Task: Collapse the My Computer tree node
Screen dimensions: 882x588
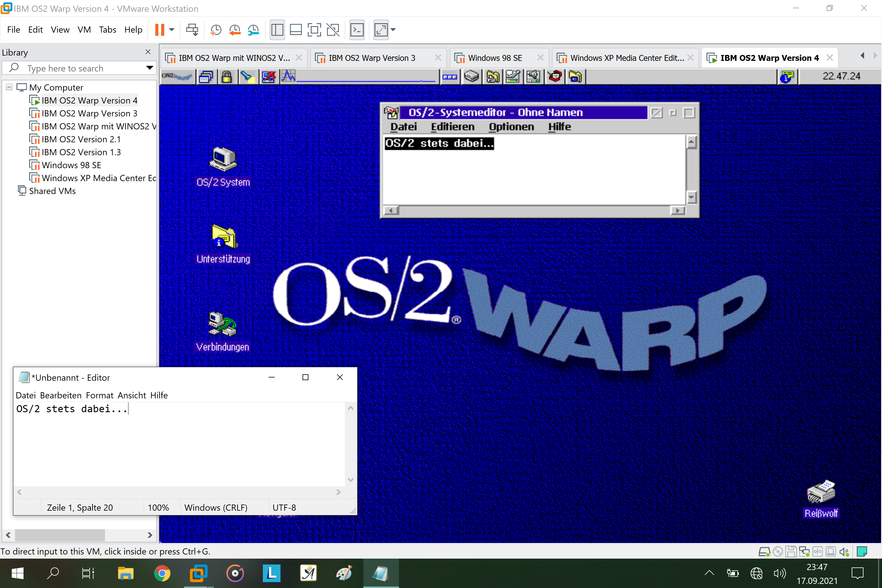Action: pos(9,87)
